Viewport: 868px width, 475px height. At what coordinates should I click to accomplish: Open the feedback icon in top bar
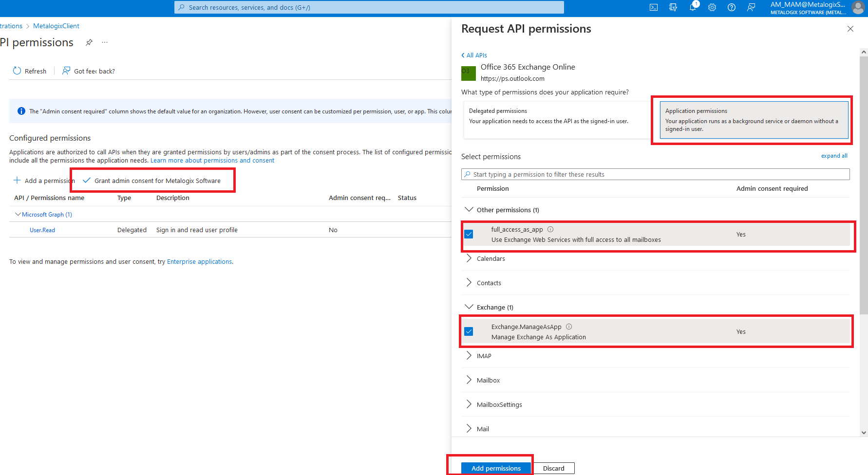[751, 7]
